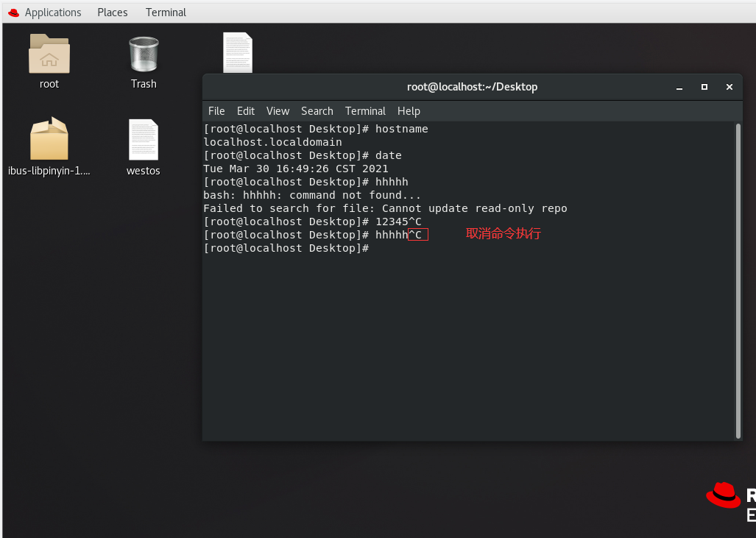Open the Places menu

pos(113,13)
